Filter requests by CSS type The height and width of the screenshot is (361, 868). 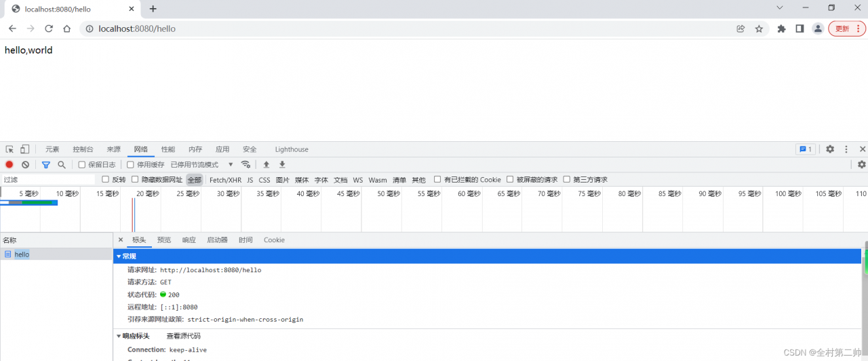(264, 180)
